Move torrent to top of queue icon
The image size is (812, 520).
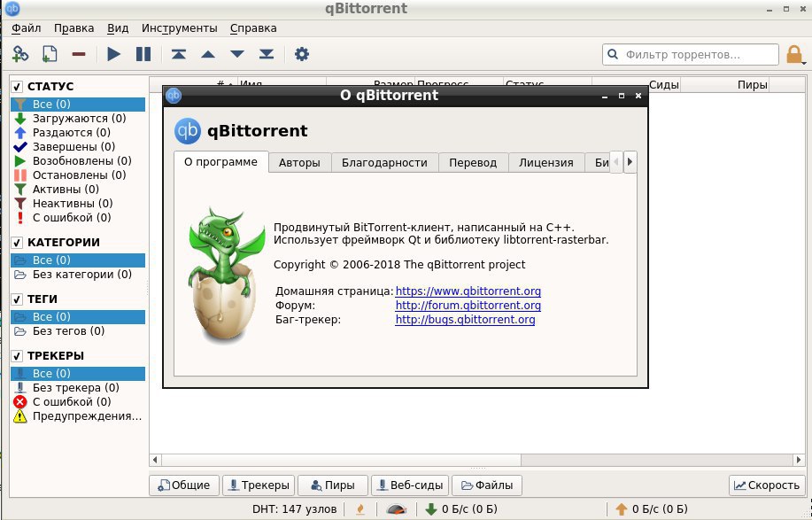179,54
